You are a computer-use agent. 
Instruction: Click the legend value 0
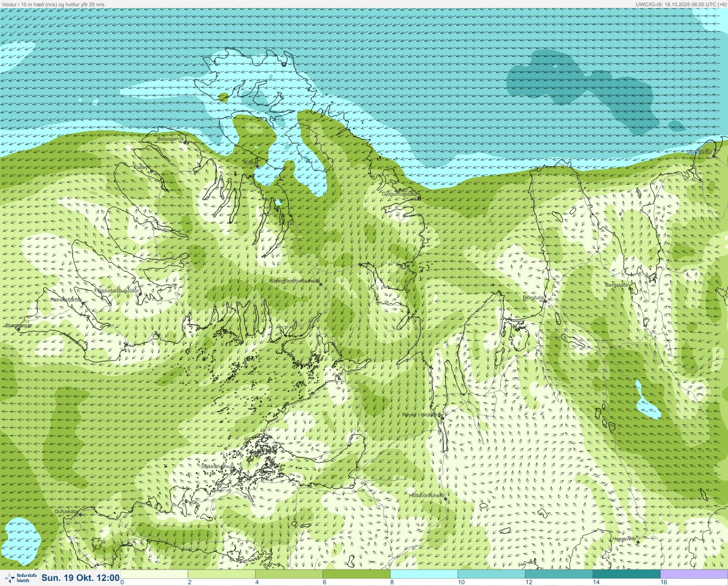122,582
